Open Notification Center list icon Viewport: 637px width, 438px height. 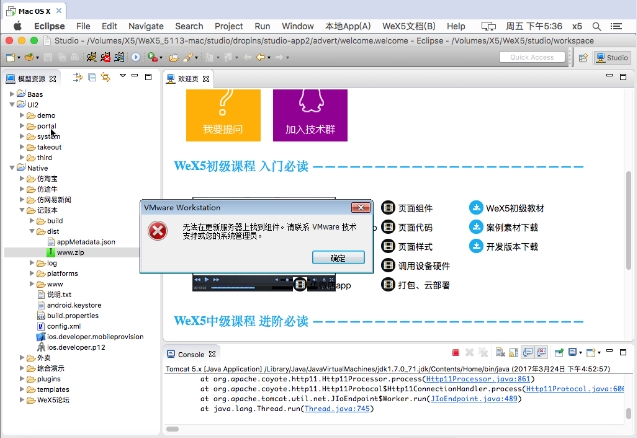pyautogui.click(x=616, y=26)
